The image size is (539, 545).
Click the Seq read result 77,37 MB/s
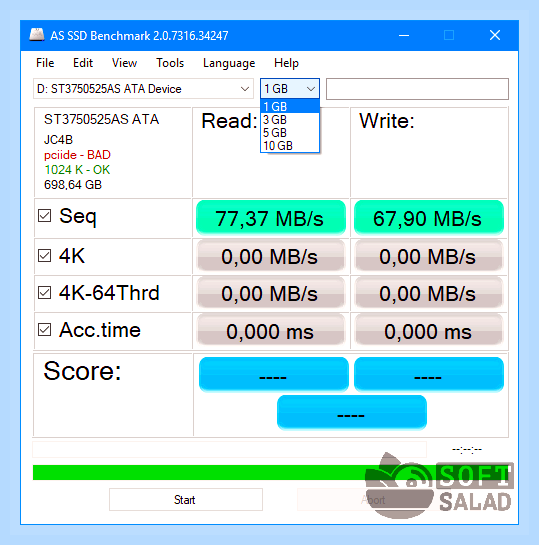coord(271,218)
